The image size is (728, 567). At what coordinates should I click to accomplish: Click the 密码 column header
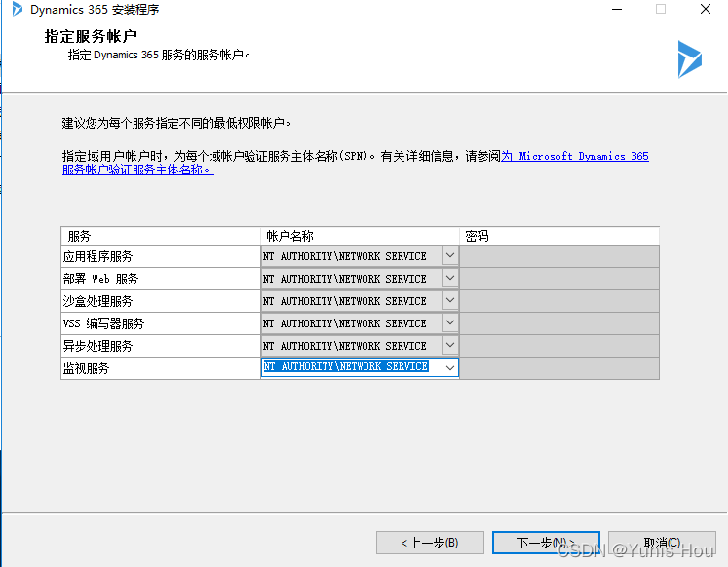click(559, 236)
